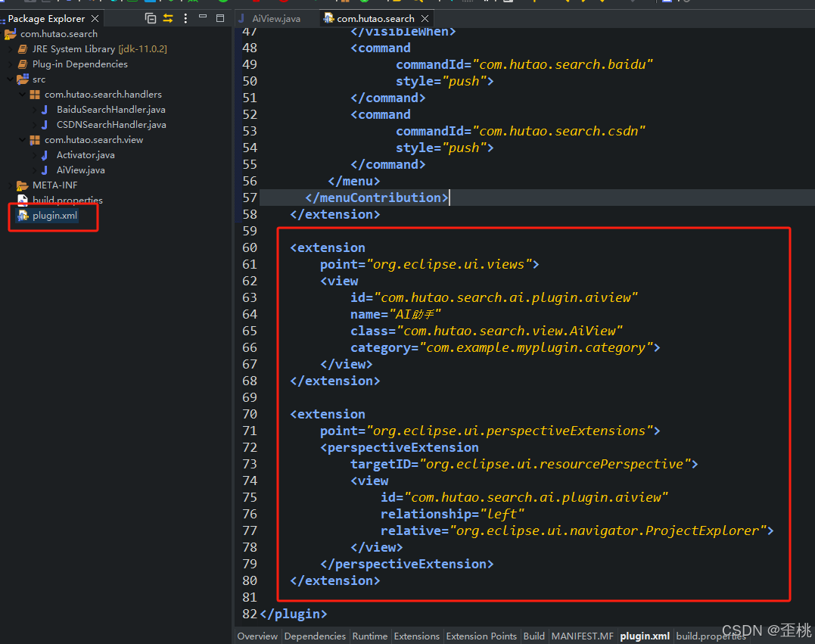815x644 pixels.
Task: Click the com.hutao.search project folder icon
Action: (11, 34)
